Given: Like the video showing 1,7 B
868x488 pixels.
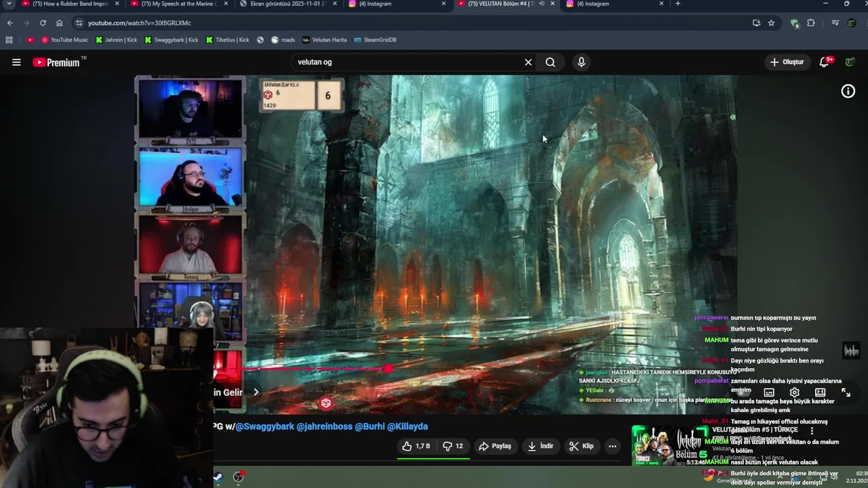Looking at the screenshot, I should pyautogui.click(x=416, y=446).
